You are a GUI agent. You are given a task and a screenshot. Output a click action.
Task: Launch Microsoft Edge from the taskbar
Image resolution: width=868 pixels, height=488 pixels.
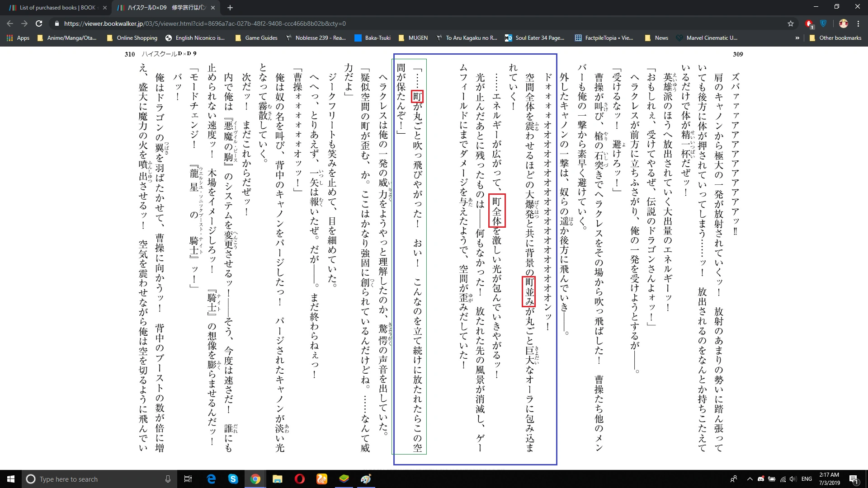pos(211,479)
